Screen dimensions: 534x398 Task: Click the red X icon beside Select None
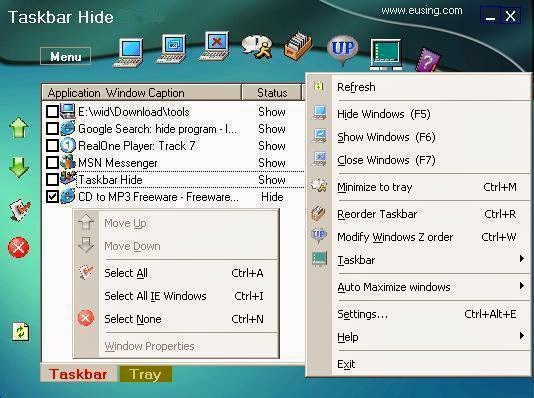pyautogui.click(x=85, y=318)
